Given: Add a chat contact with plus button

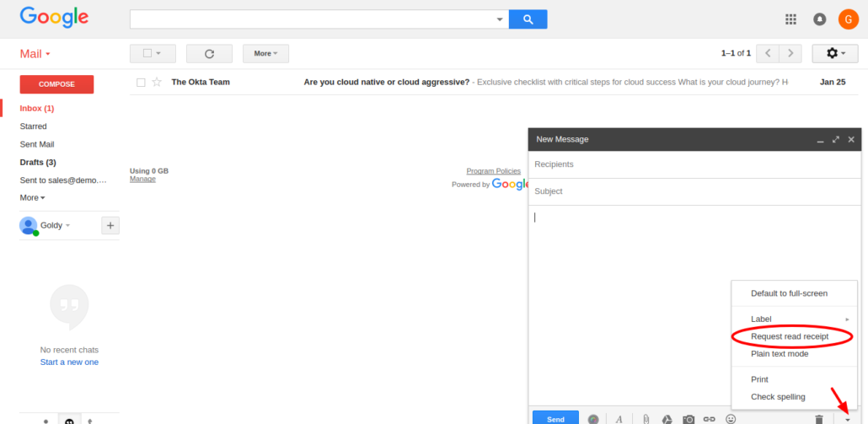Looking at the screenshot, I should pos(110,225).
